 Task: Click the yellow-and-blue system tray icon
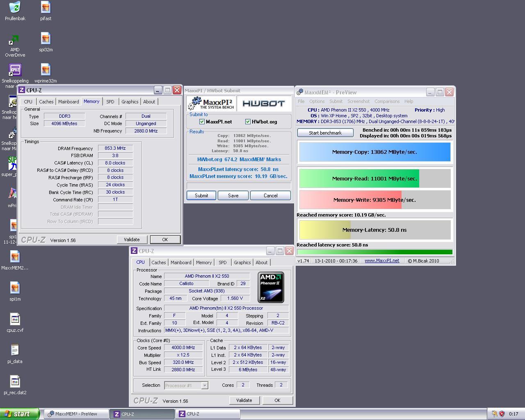pos(494,414)
